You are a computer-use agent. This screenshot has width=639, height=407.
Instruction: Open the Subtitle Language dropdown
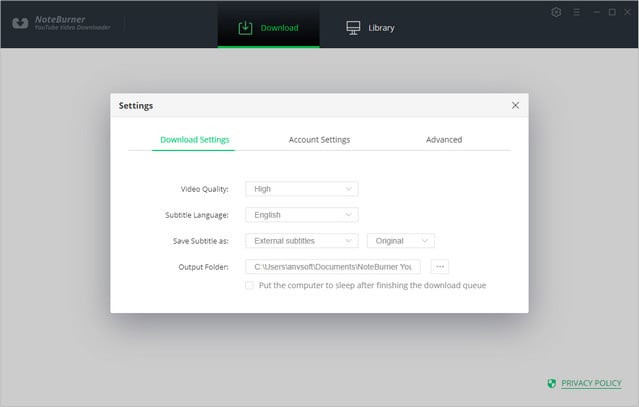pyautogui.click(x=301, y=214)
